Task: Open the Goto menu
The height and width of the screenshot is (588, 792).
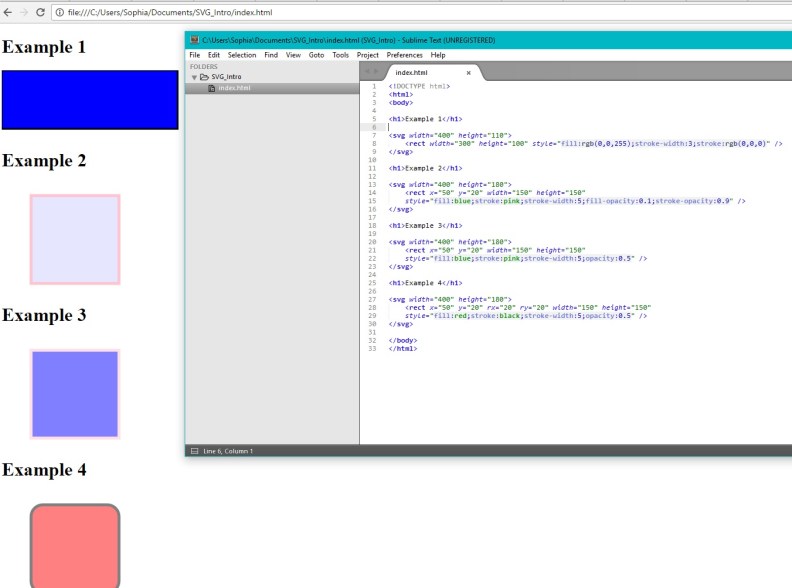Action: pos(316,55)
